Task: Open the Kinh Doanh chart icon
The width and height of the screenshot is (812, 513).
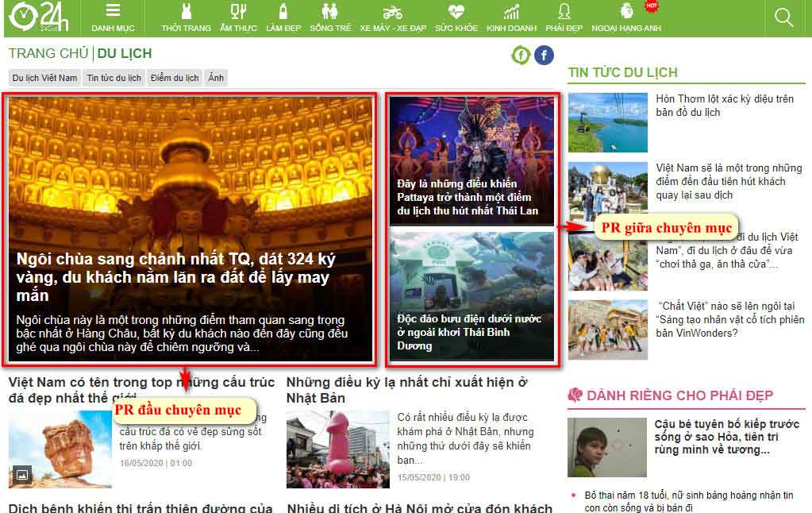Action: tap(511, 12)
